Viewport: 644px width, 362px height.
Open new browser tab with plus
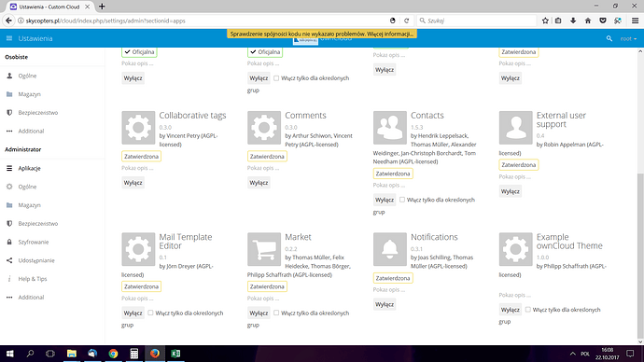pos(102,7)
